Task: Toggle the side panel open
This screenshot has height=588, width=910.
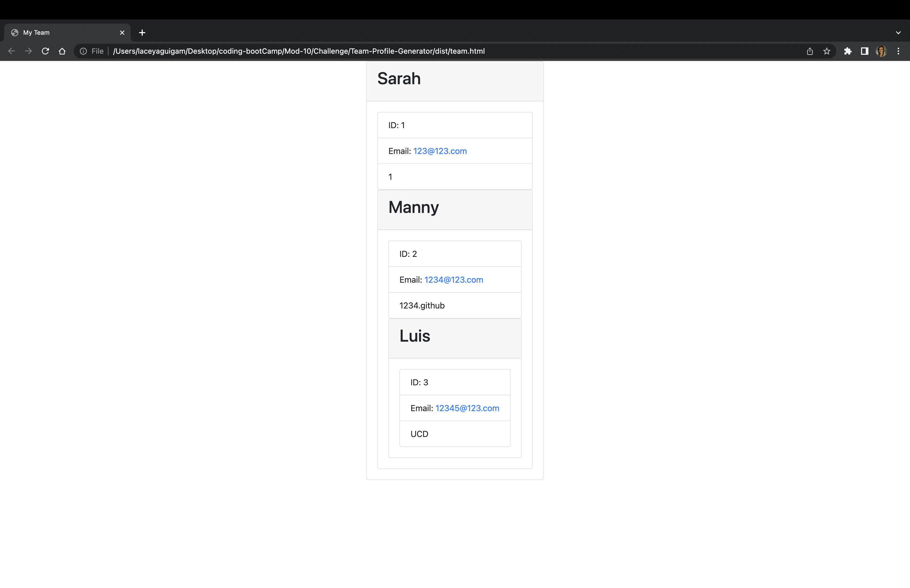Action: 864,51
